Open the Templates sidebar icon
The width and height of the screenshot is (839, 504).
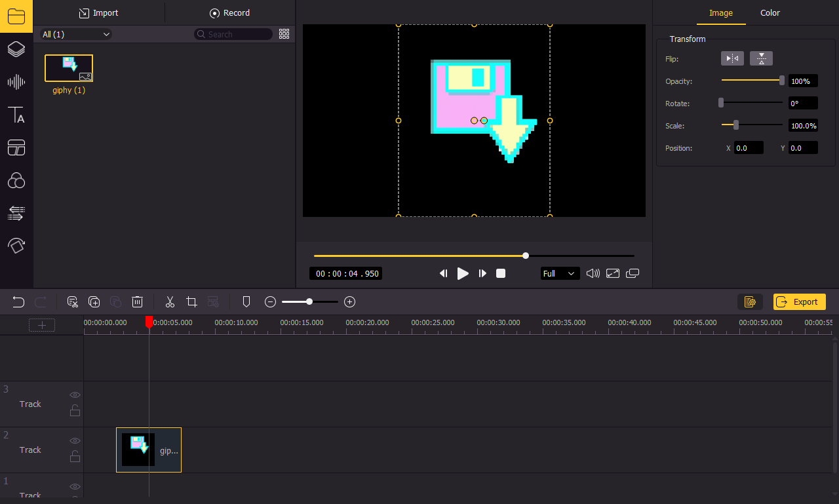tap(16, 147)
